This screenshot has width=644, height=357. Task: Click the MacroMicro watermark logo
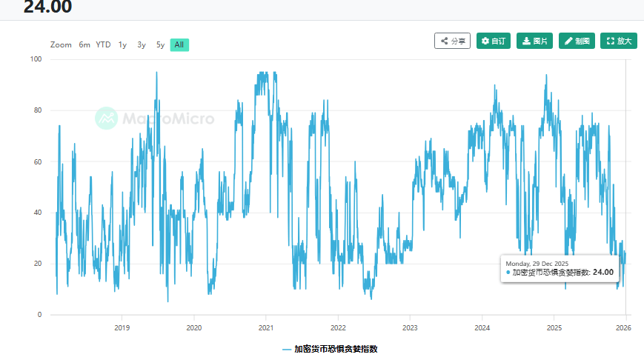click(155, 119)
